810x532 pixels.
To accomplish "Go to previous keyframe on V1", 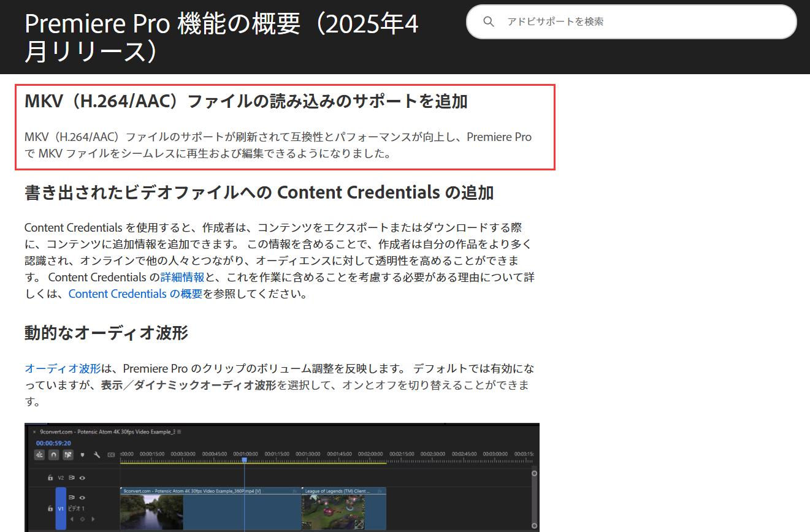I will [72, 519].
